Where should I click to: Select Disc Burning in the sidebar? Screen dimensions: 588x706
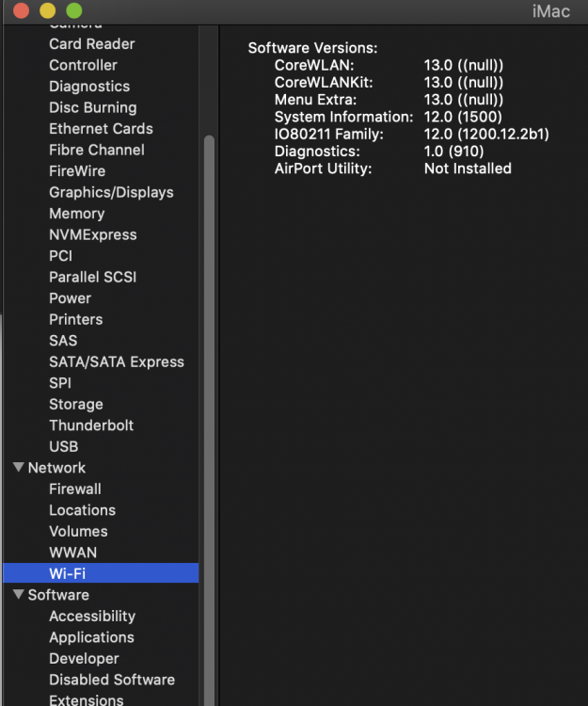[x=93, y=107]
